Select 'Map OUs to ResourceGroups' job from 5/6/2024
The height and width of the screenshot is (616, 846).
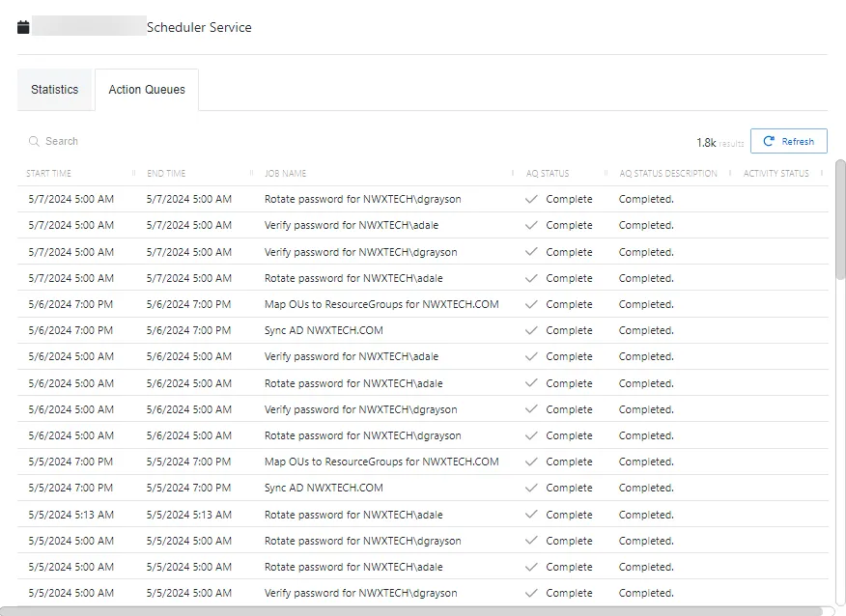[x=381, y=304]
